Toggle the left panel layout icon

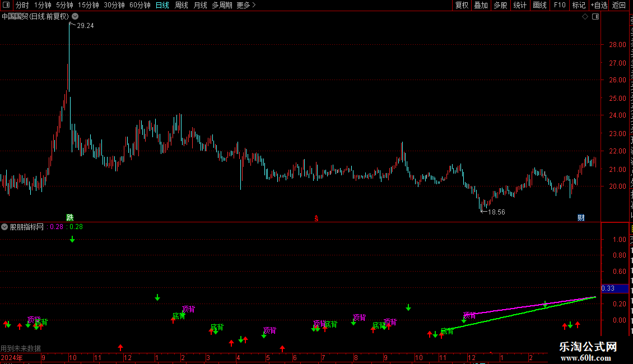(6, 5)
